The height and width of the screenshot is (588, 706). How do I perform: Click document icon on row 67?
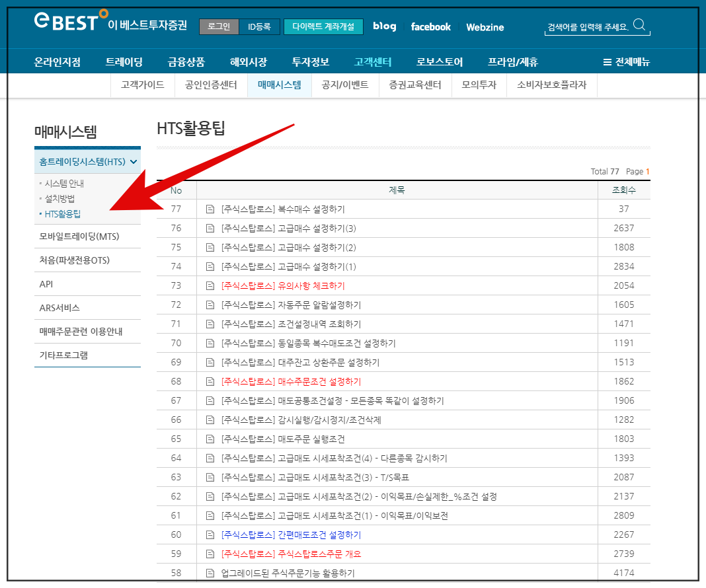[x=210, y=401]
